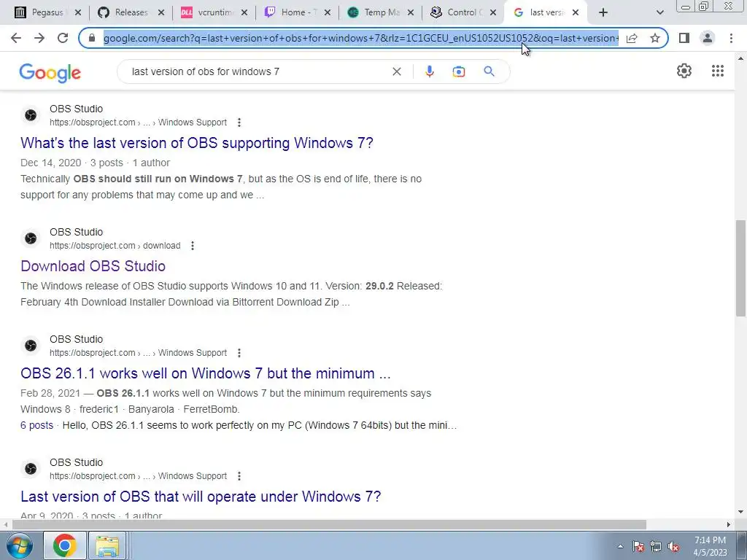Click the network tray icon
The width and height of the screenshot is (747, 560).
pyautogui.click(x=656, y=546)
